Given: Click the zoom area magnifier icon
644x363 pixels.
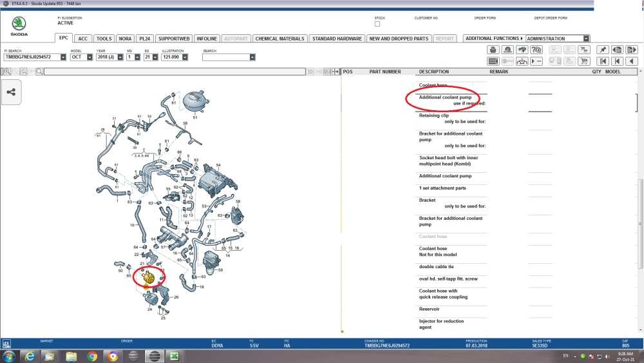Looking at the screenshot, I should (23, 72).
